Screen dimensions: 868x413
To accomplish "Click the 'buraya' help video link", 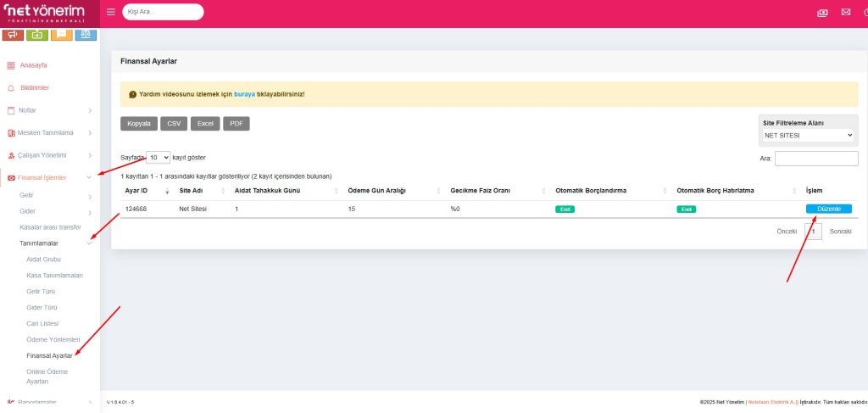I will (245, 94).
